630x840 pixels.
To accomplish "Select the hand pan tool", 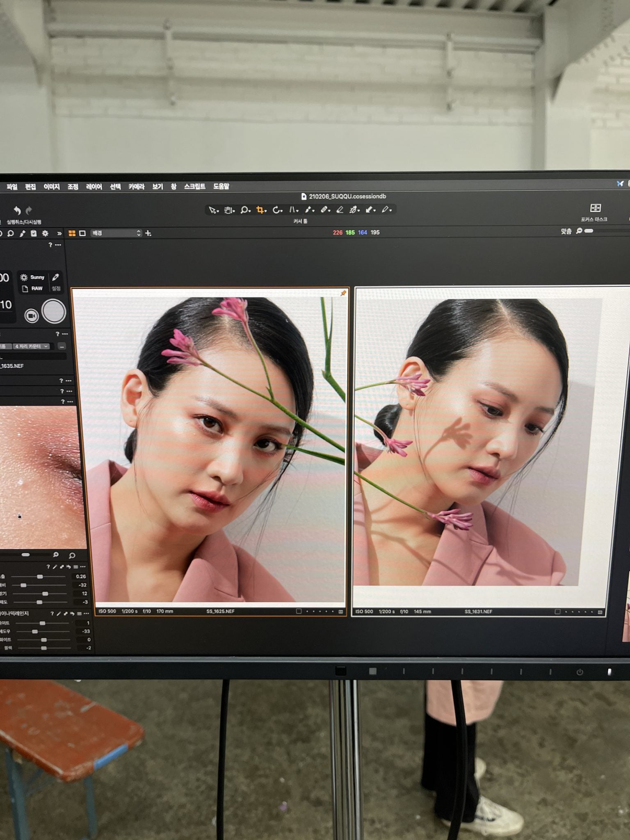I will point(229,210).
